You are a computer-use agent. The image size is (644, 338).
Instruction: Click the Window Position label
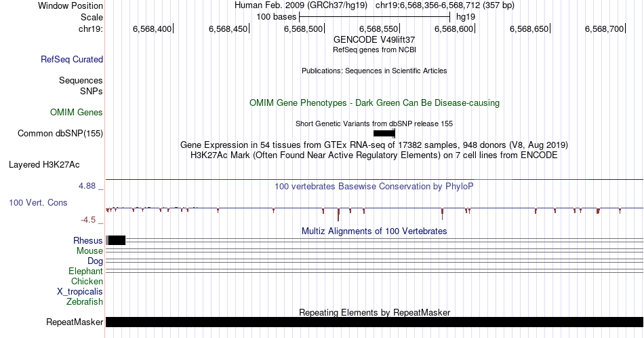point(71,5)
